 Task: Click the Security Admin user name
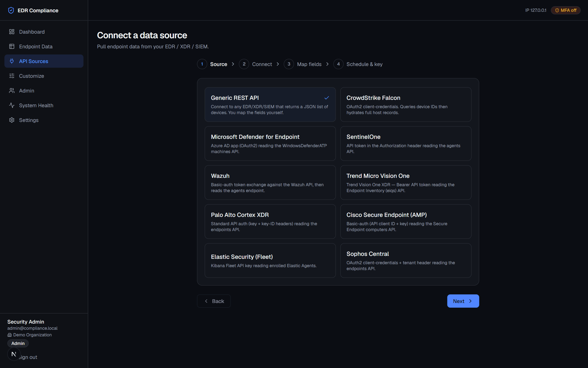pyautogui.click(x=26, y=322)
